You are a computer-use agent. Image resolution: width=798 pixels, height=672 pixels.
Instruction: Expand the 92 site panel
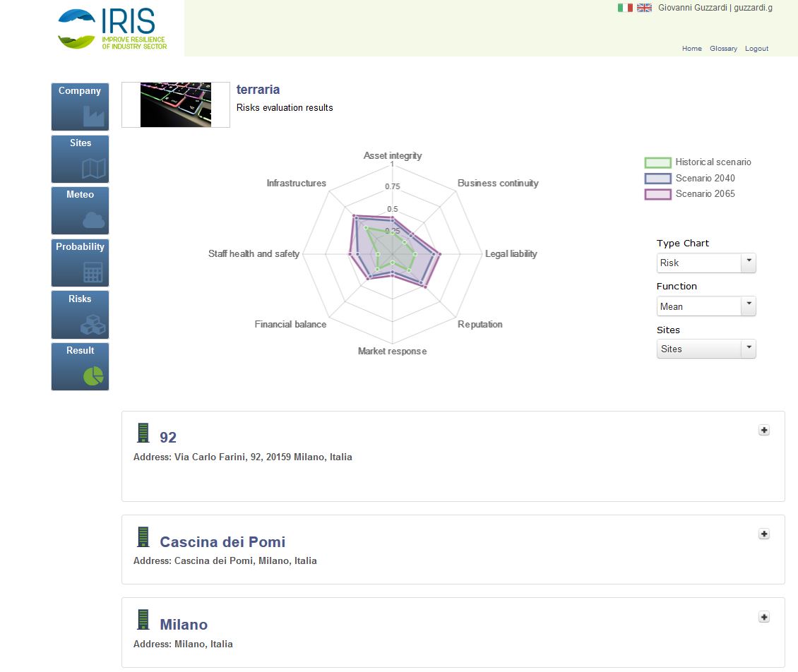pos(764,431)
